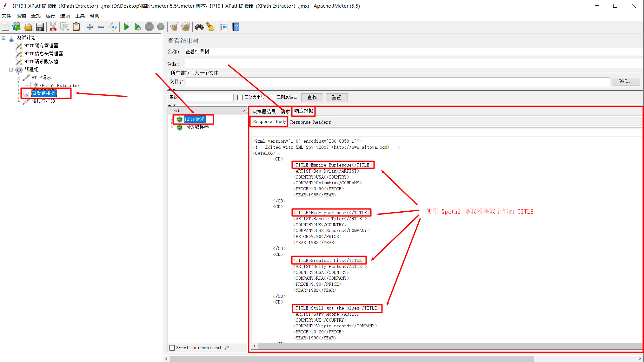
Task: Open the 编辑 menu
Action: (x=21, y=16)
